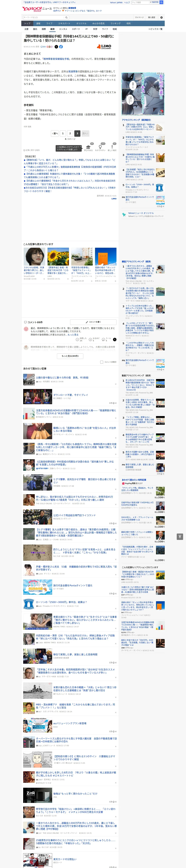Viewport: 186px width, 868px height.
Task: Select current page 3 button
Action: [x=77, y=133]
